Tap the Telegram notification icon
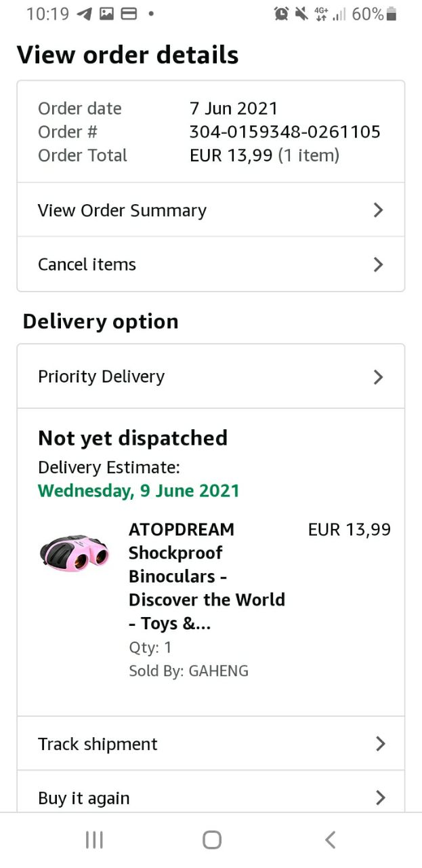422x868 pixels. [x=85, y=14]
